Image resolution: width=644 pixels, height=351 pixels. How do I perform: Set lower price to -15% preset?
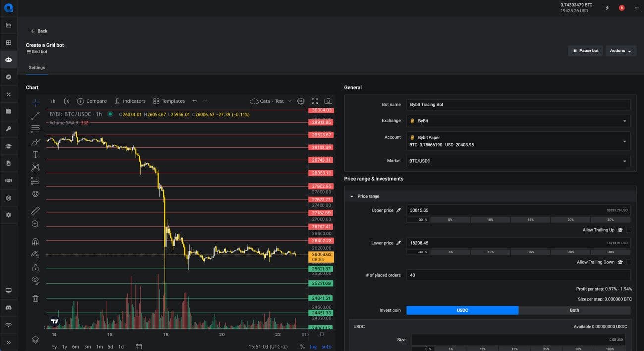(x=531, y=252)
